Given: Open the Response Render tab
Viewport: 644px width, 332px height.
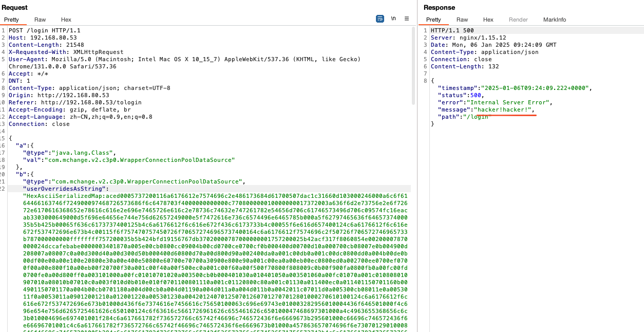Looking at the screenshot, I should pos(518,20).
